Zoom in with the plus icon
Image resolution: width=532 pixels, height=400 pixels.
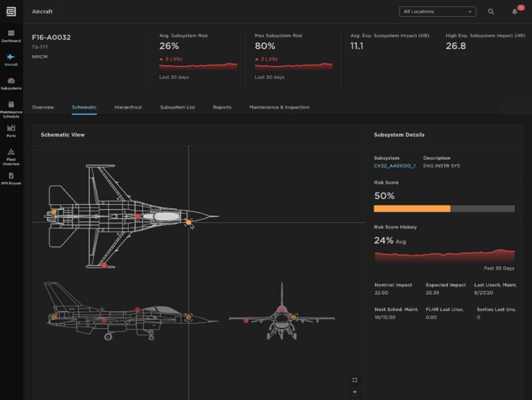(x=355, y=392)
